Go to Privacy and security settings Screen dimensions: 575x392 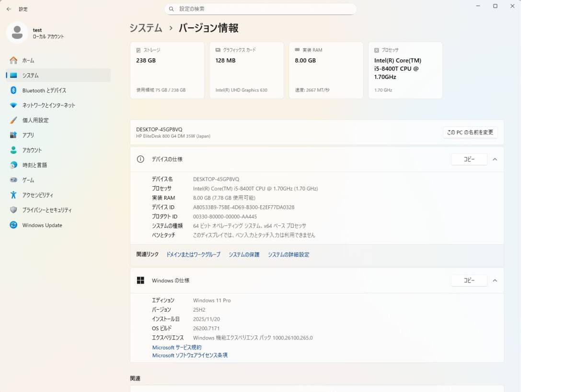click(x=46, y=210)
